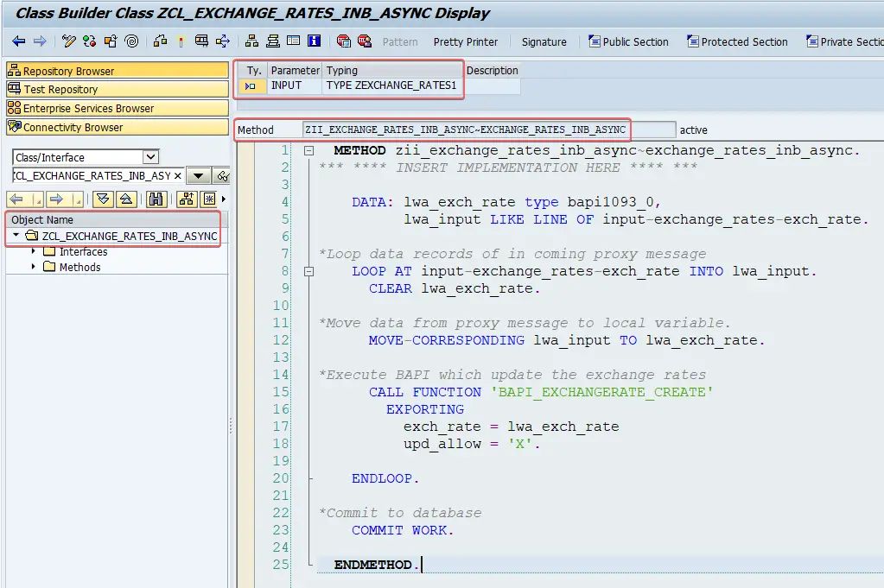
Task: Click the TYPE ZEXCHANGE_RATES1 cell
Action: tap(392, 85)
